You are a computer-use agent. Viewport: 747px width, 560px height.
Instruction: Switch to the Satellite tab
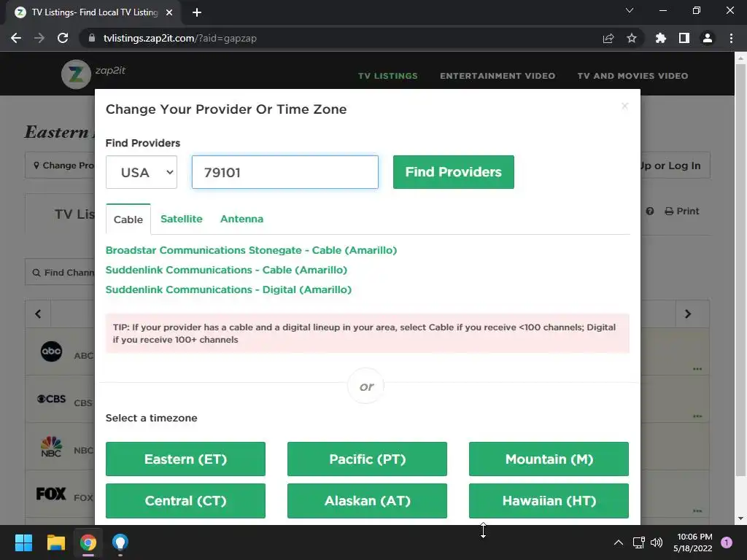pos(182,219)
